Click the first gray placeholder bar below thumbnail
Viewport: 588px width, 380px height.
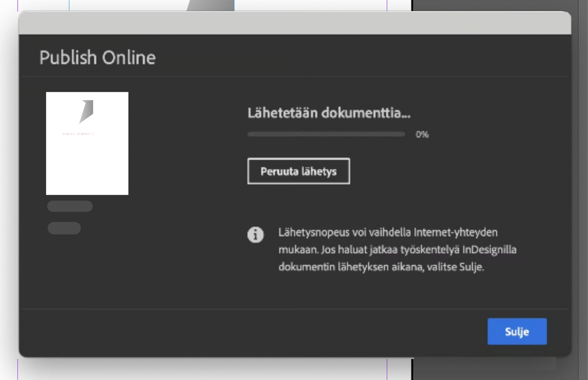pyautogui.click(x=70, y=206)
